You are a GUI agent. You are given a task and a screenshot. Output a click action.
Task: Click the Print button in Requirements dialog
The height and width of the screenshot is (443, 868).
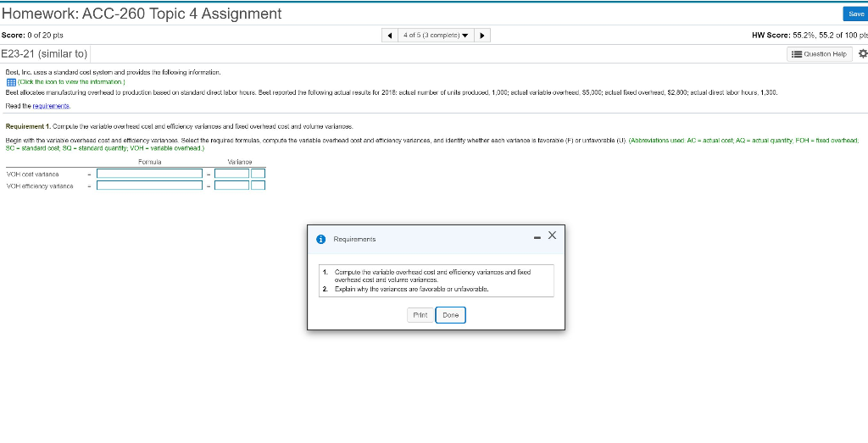[x=420, y=315]
